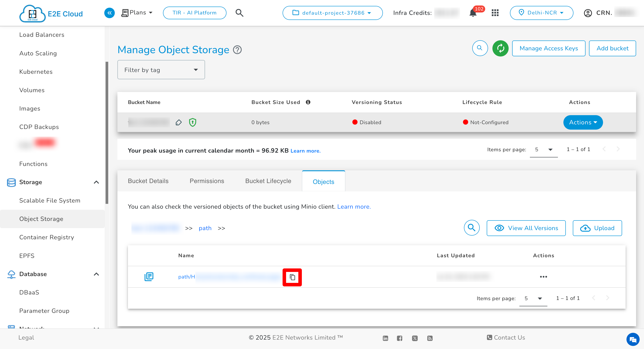Screen dimensions: 644x349
Task: Open Kubernetes in sidebar
Action: pyautogui.click(x=36, y=72)
